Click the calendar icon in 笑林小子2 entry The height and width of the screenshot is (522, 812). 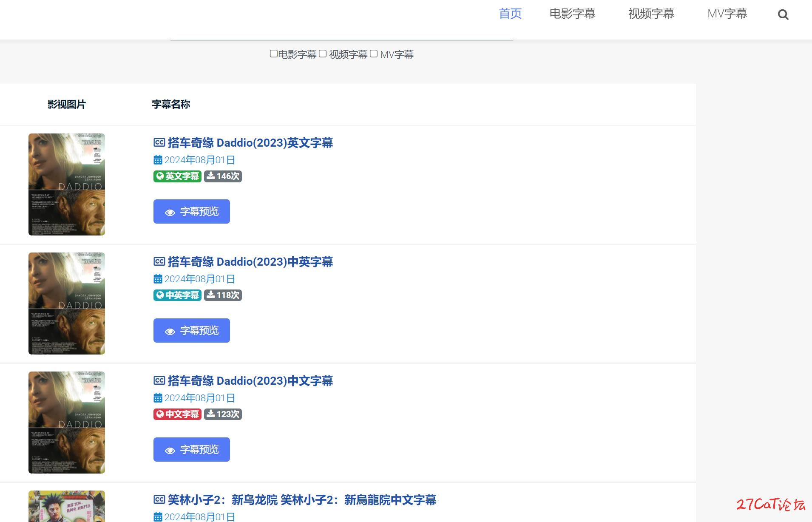[158, 517]
